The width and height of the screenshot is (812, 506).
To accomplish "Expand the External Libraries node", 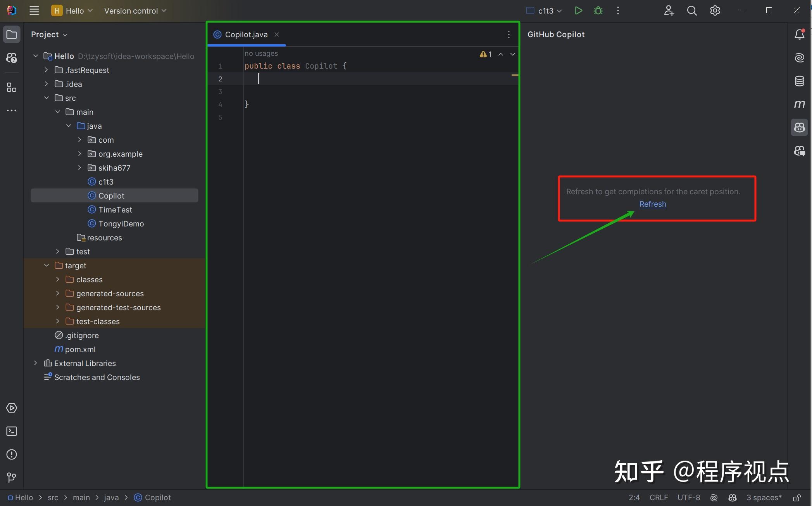I will tap(35, 363).
